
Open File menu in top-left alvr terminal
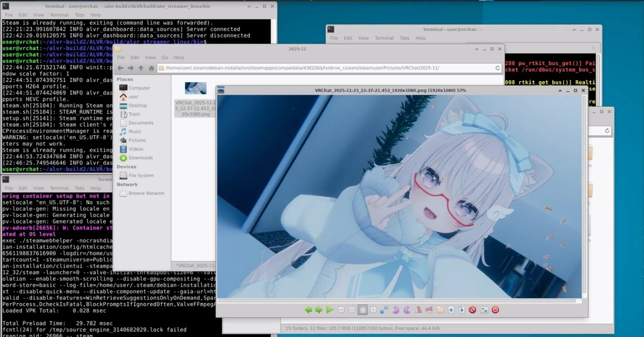(9, 15)
